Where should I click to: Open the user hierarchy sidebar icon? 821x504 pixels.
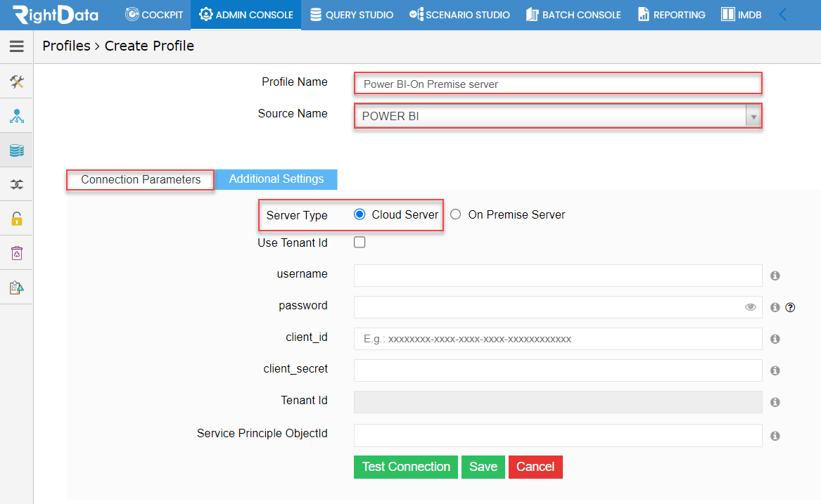pyautogui.click(x=17, y=116)
